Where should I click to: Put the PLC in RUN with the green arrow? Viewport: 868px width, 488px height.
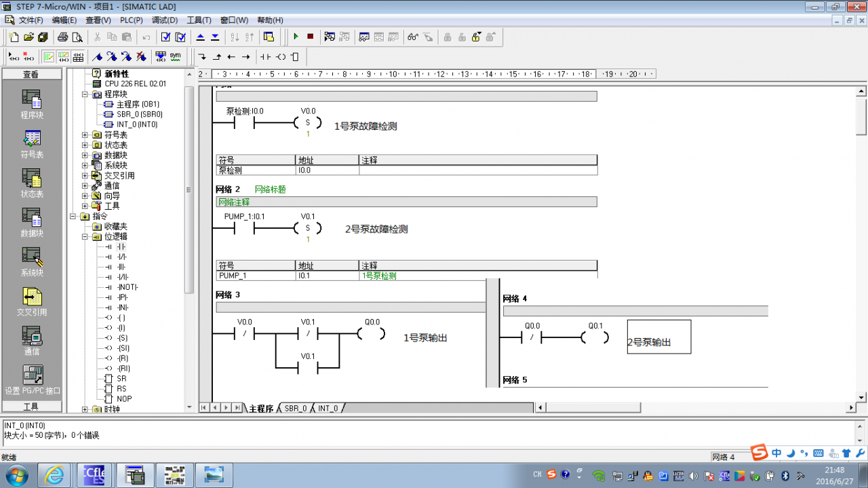[x=296, y=37]
